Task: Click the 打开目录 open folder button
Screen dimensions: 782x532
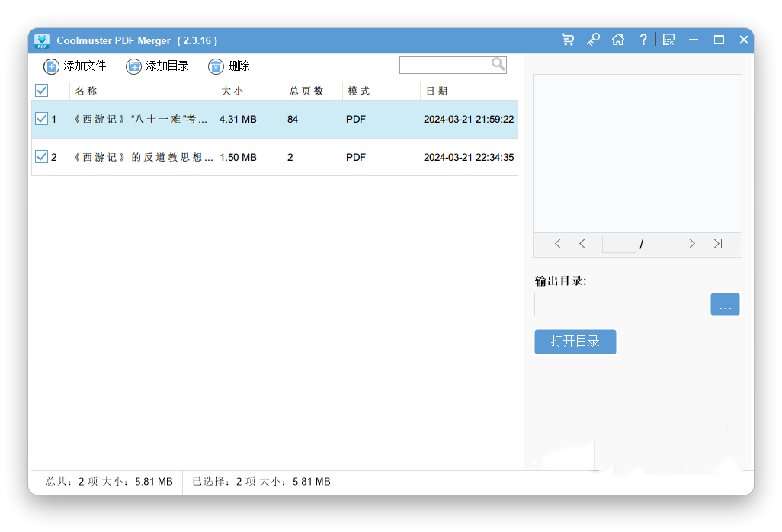Action: 575,341
